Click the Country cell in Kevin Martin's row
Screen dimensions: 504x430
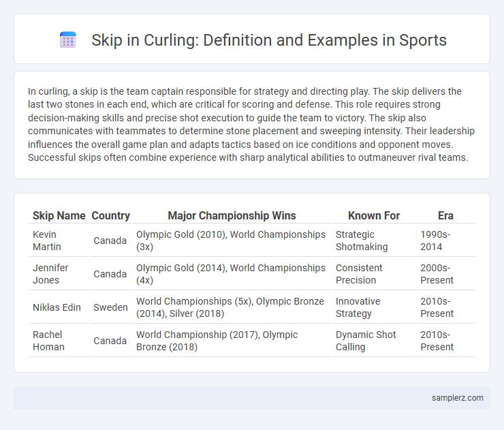(110, 241)
